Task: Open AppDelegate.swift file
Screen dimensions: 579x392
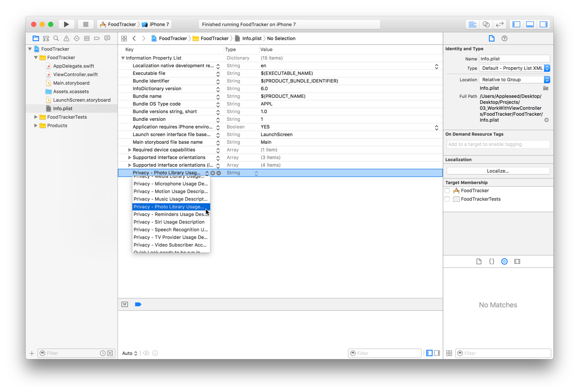Action: [x=73, y=66]
